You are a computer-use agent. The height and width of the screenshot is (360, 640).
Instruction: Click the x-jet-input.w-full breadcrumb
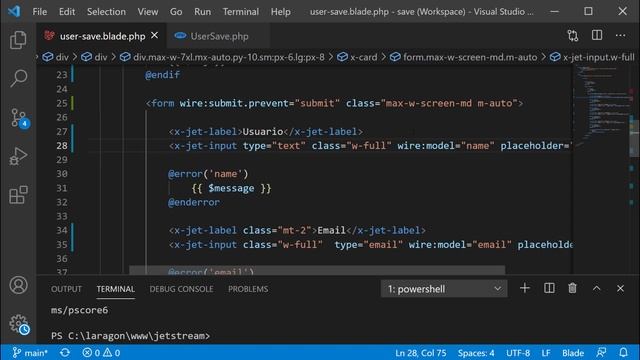(x=592, y=57)
